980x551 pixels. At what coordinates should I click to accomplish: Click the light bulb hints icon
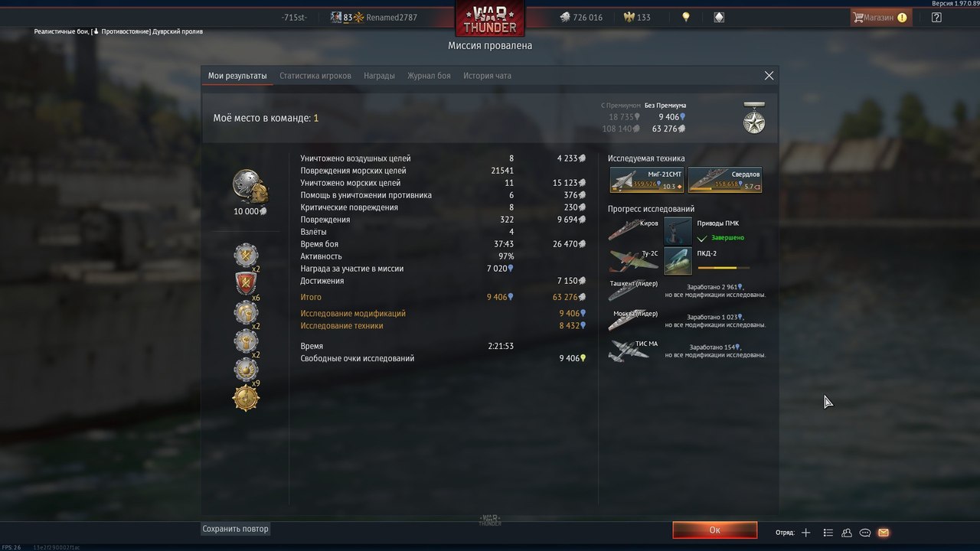point(686,17)
